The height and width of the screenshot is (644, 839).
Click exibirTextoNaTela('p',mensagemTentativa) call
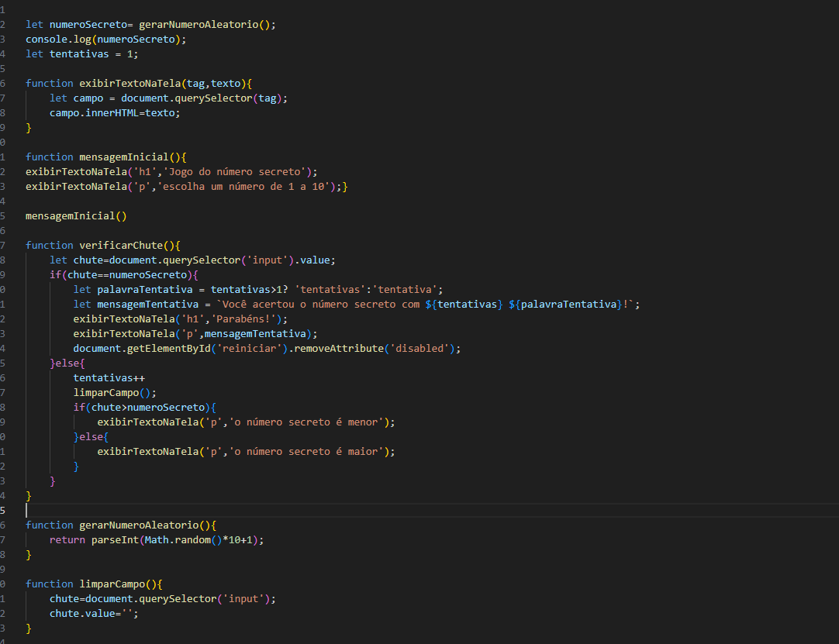(195, 334)
